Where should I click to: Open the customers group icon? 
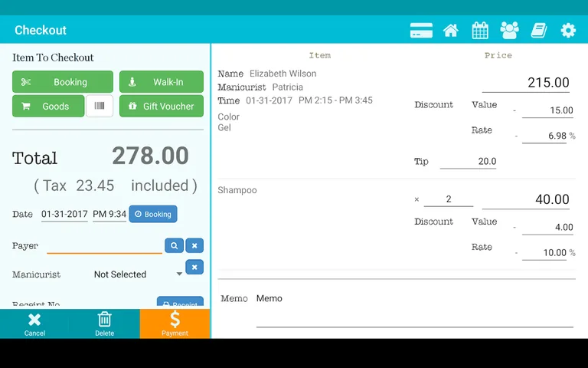[509, 31]
